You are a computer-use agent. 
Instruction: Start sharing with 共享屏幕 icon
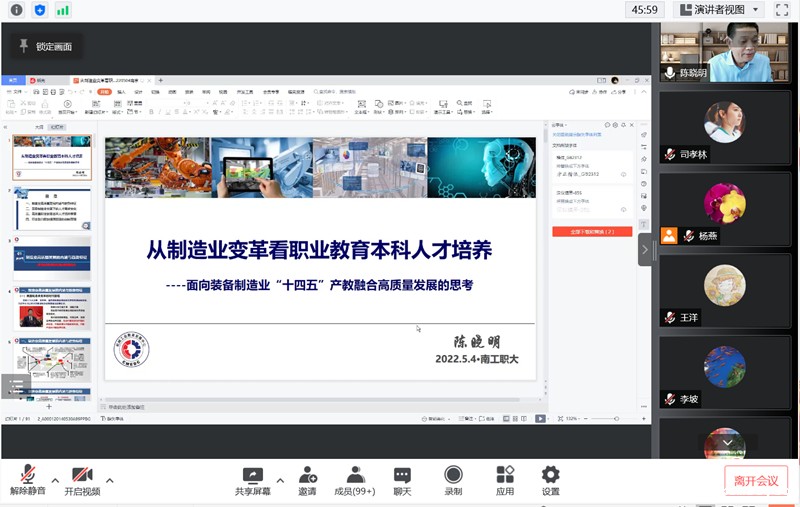[x=252, y=474]
